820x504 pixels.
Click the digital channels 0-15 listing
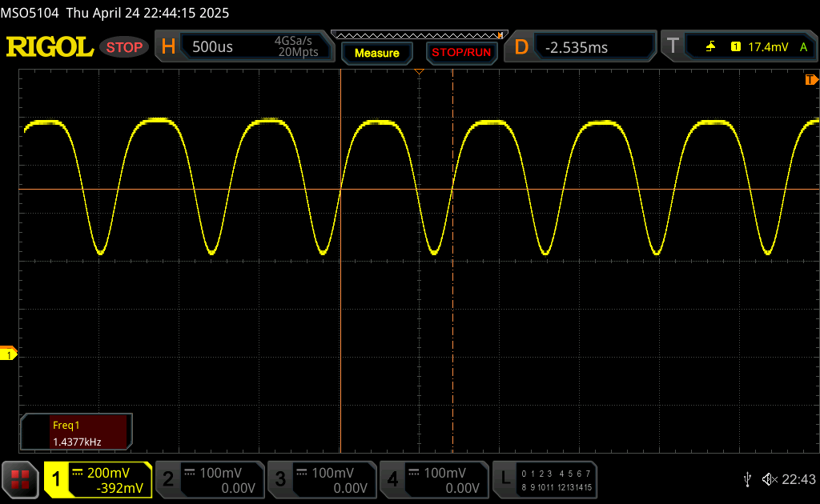point(557,481)
